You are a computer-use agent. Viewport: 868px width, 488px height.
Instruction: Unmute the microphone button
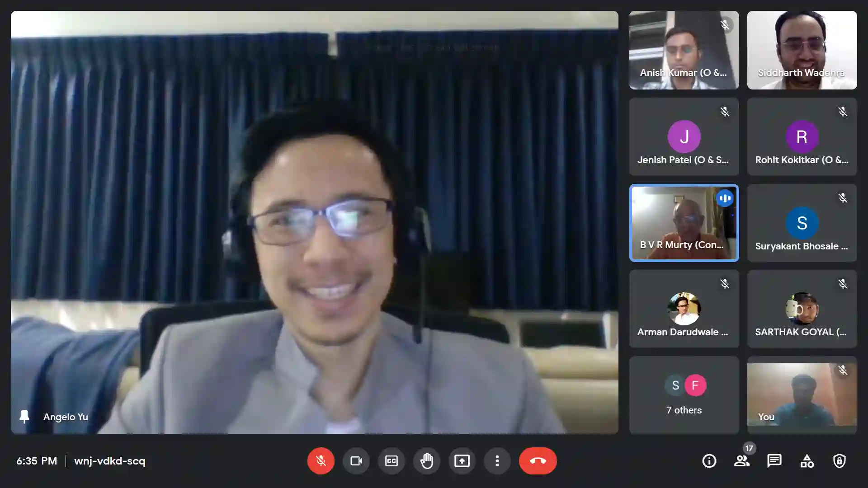click(321, 461)
